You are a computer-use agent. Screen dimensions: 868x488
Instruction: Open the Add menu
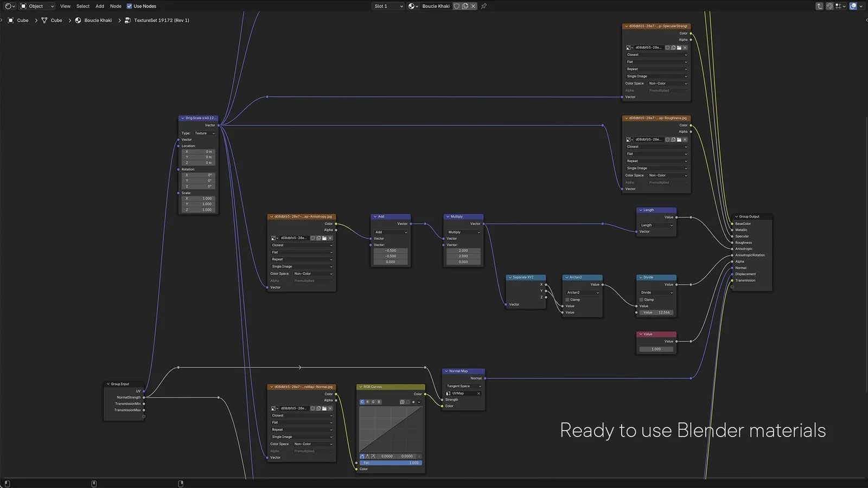pyautogui.click(x=100, y=6)
